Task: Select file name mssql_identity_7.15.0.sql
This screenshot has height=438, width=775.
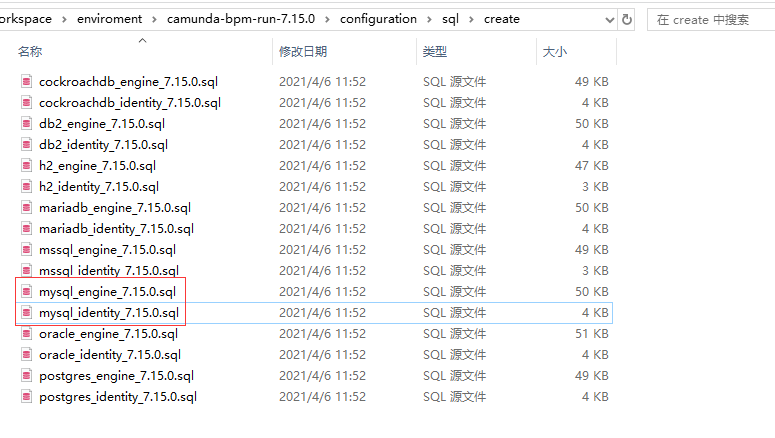Action: coord(109,270)
